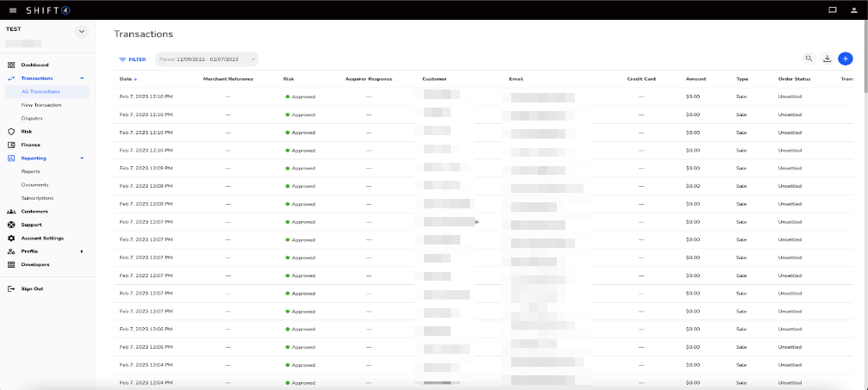Go to Subscriptions under Reporting

point(37,198)
